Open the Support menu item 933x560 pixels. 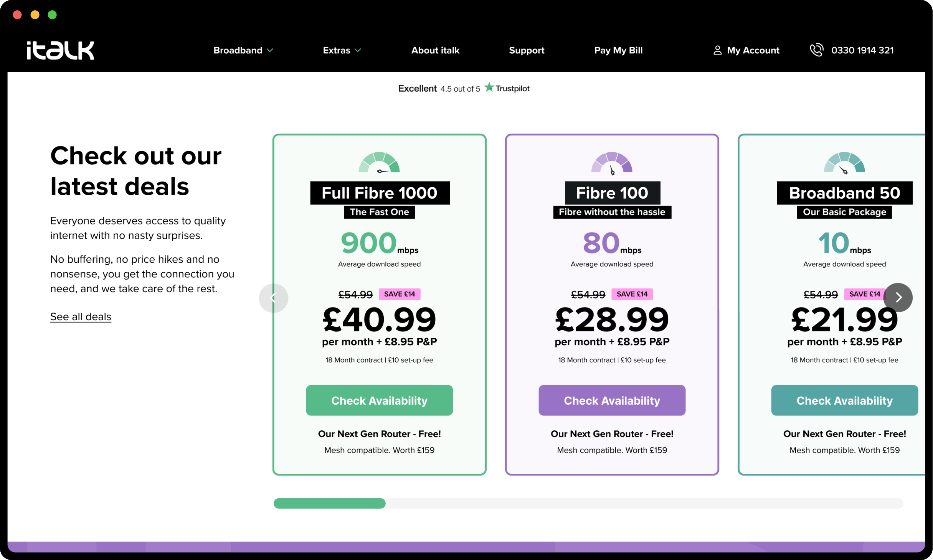coord(527,50)
